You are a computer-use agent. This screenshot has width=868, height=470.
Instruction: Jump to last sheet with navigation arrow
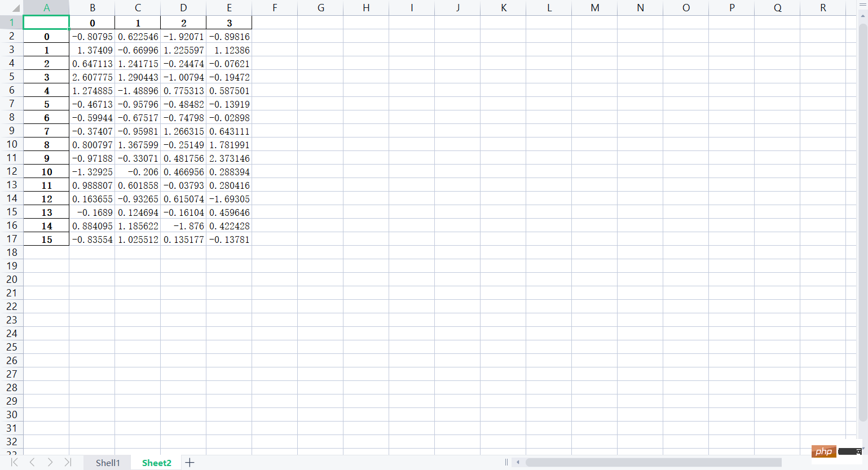coord(68,462)
